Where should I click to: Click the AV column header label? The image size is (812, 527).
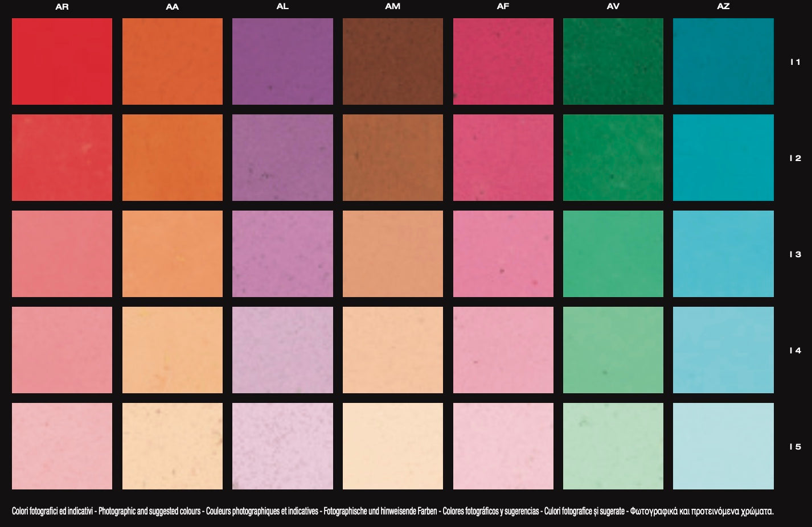click(x=613, y=7)
